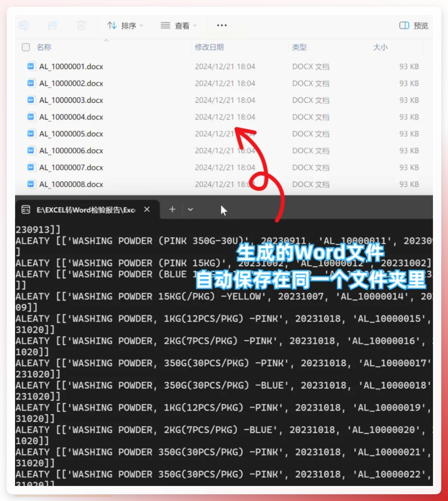Image resolution: width=448 pixels, height=501 pixels.
Task: Sort files by the 大小 column header
Action: tap(380, 47)
